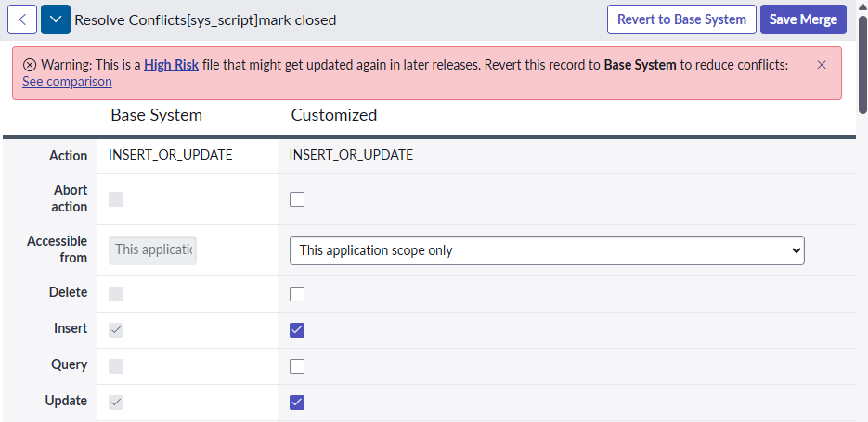Click Base System Delete checkbox
This screenshot has height=422, width=868.
pyautogui.click(x=116, y=294)
